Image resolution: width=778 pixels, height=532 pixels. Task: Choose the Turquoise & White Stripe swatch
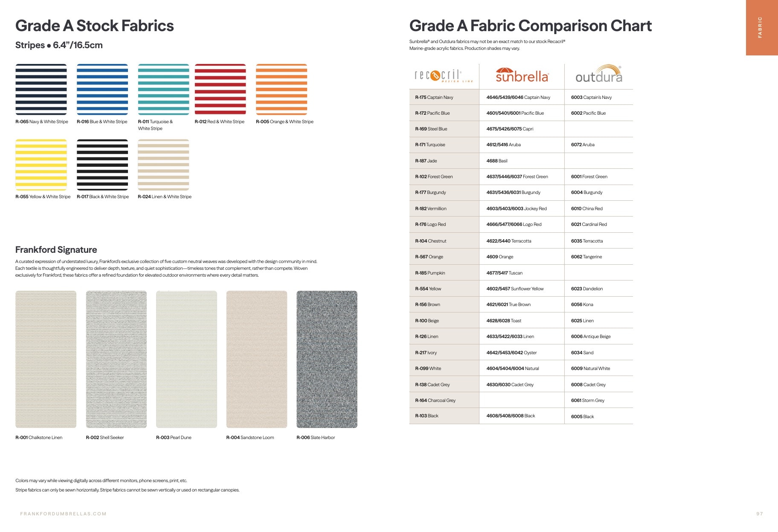point(163,90)
